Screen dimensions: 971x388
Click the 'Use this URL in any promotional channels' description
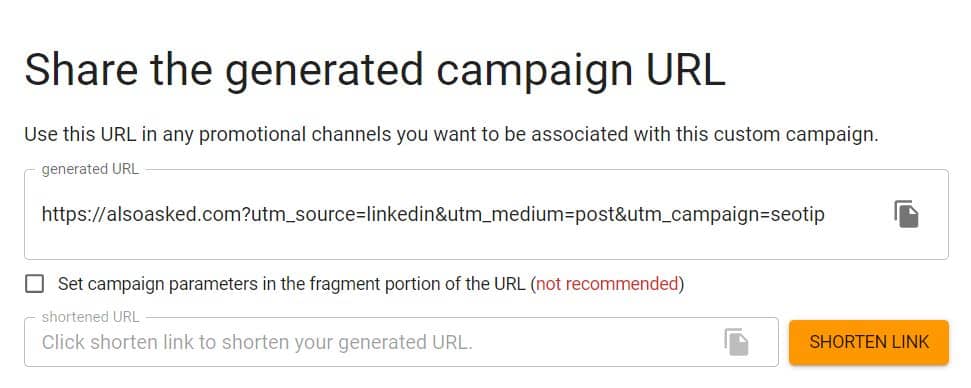click(451, 134)
